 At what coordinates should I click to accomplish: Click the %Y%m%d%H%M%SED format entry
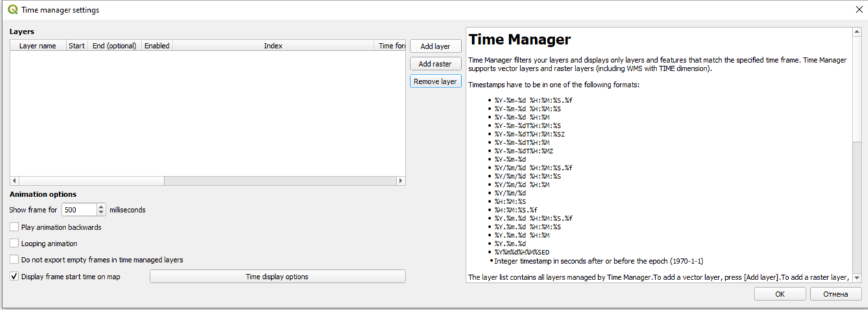522,252
